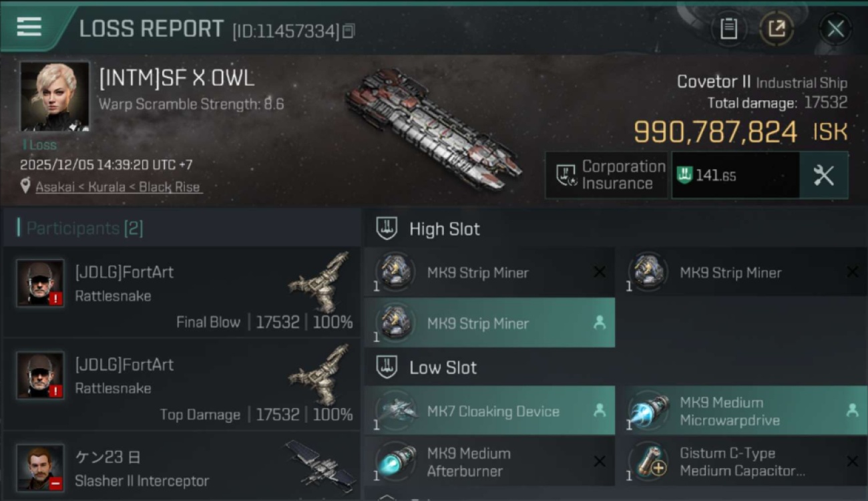This screenshot has height=501, width=868.
Task: Click the MK9 Medium Afterburner item
Action: pos(490,462)
